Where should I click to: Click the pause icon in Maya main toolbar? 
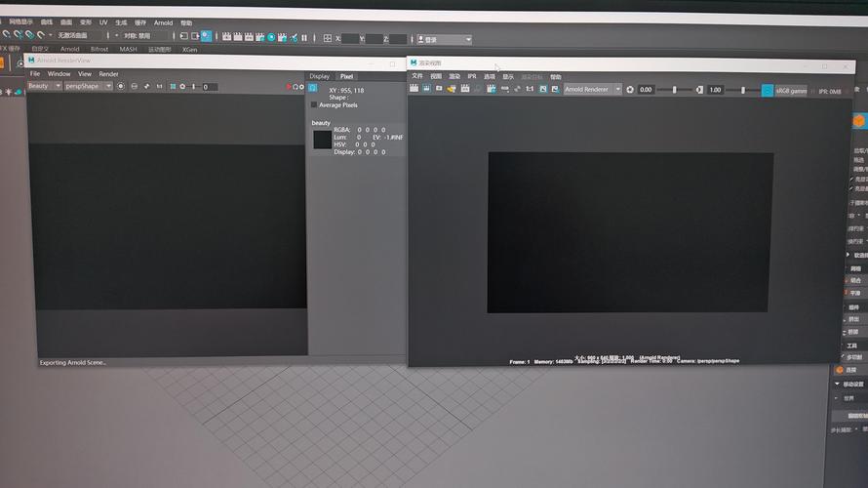(x=304, y=38)
